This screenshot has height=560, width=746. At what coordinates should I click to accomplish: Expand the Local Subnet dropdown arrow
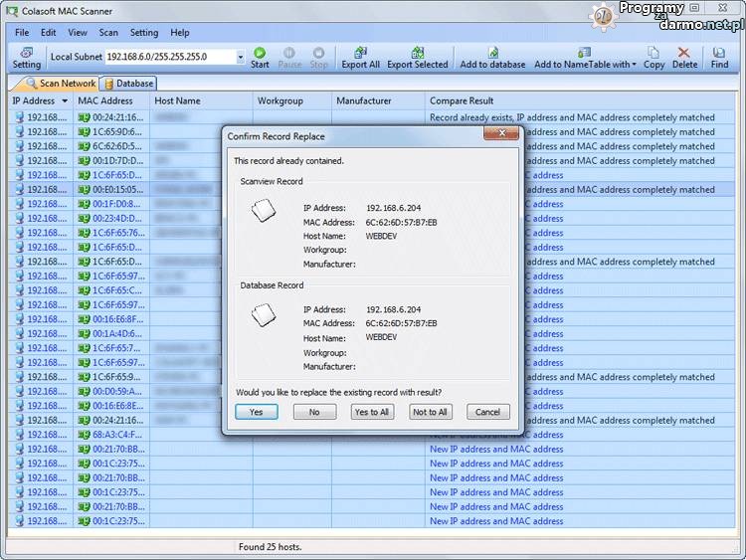coord(240,58)
